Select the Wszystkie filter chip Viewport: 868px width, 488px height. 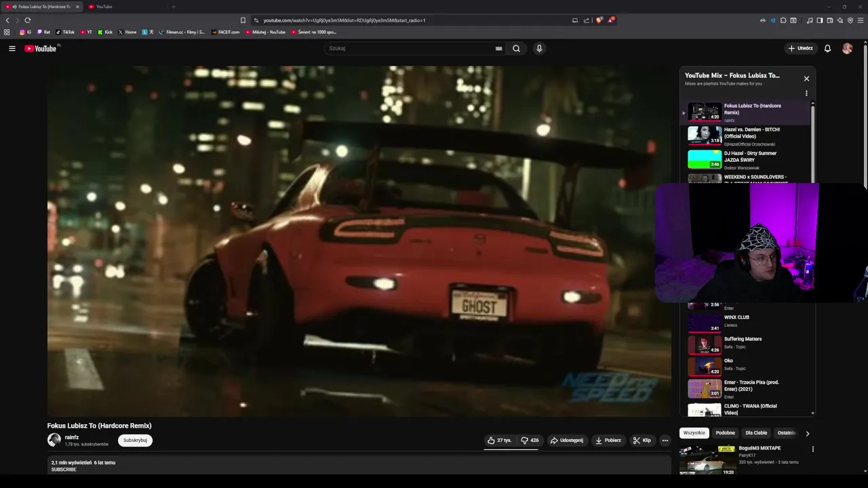click(x=694, y=433)
